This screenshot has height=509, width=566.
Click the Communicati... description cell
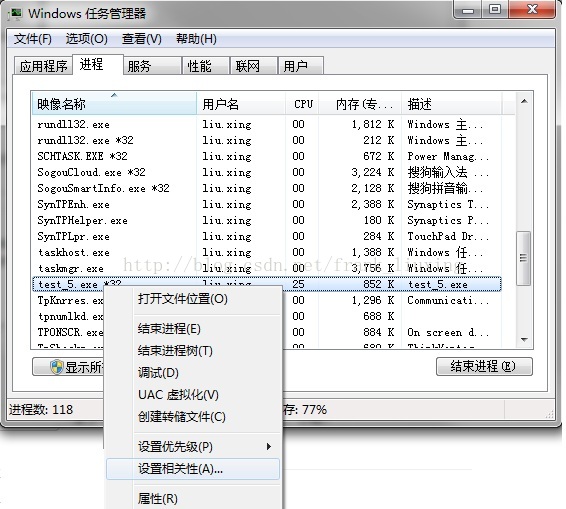tap(448, 300)
